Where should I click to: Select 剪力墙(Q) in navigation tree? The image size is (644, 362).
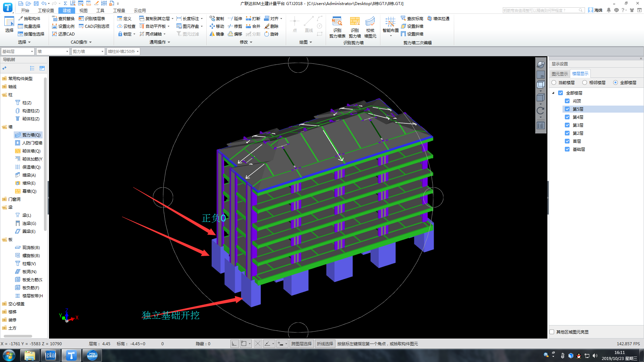pos(28,135)
